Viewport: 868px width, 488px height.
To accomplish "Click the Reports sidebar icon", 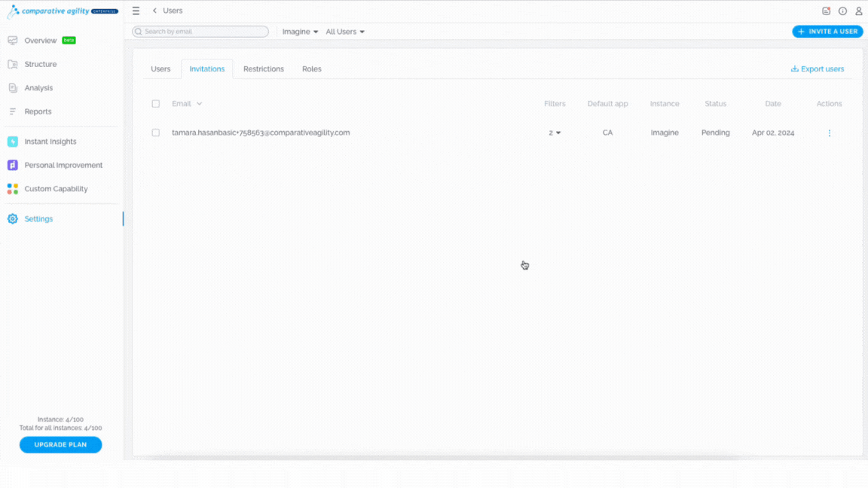I will click(x=13, y=111).
